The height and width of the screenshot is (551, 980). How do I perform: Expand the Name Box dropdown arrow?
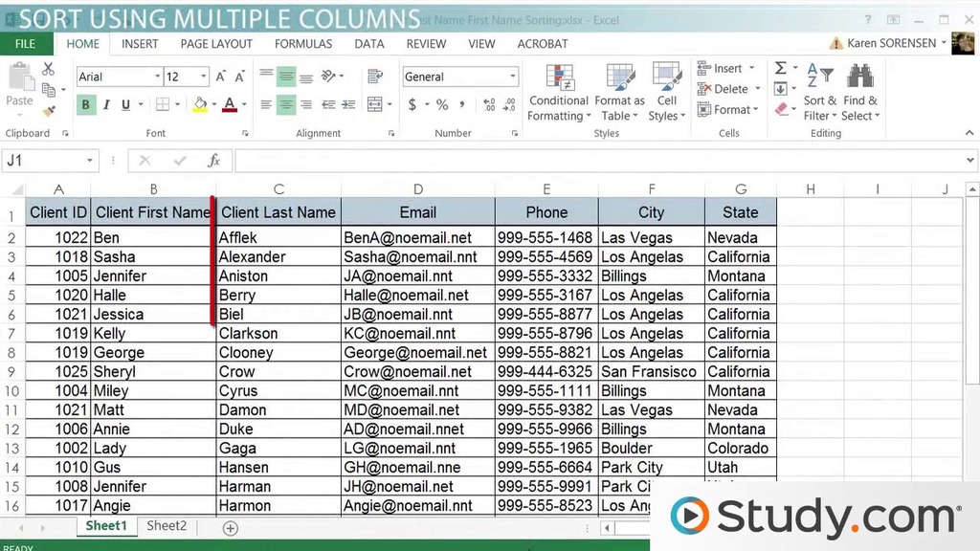90,161
